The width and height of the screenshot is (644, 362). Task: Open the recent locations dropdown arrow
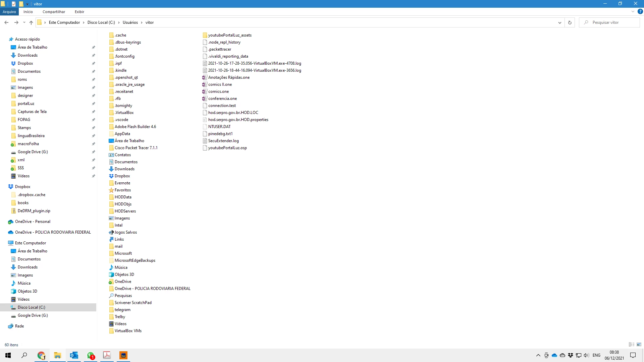(24, 22)
